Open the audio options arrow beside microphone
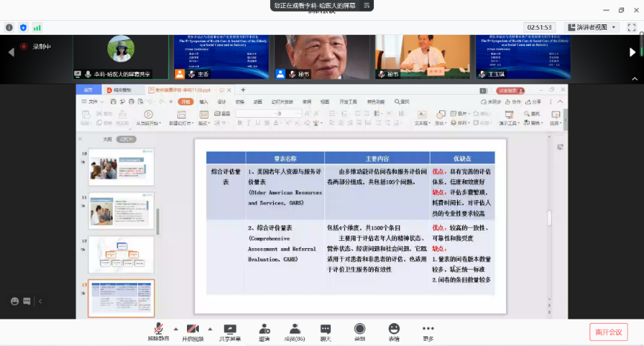Screen dimensions: 644x346 (176, 328)
